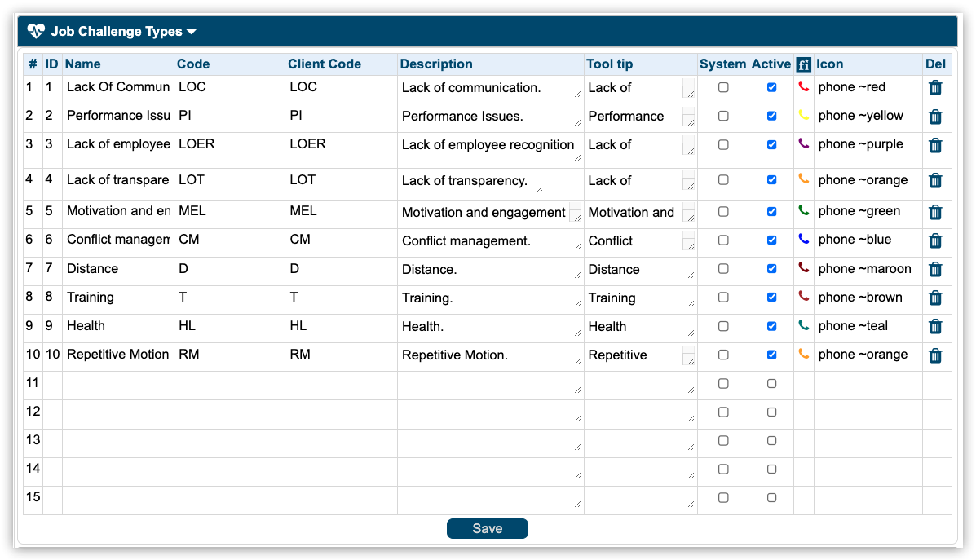Uncheck Active for Performance Issues
The width and height of the screenshot is (976, 560).
point(771,116)
